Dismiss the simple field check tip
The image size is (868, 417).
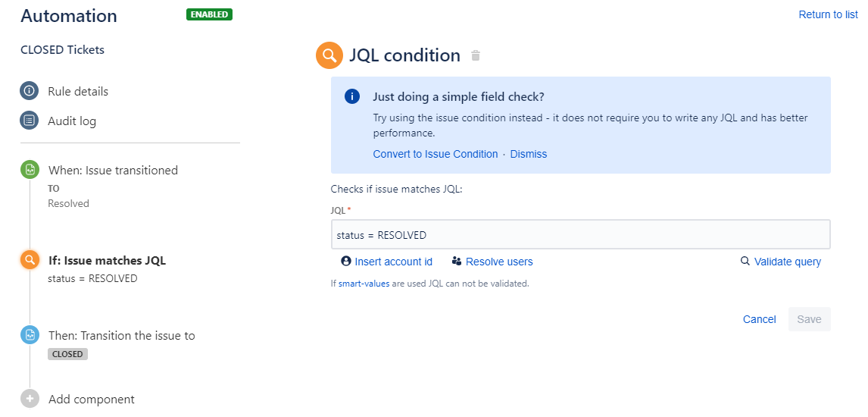(x=528, y=154)
